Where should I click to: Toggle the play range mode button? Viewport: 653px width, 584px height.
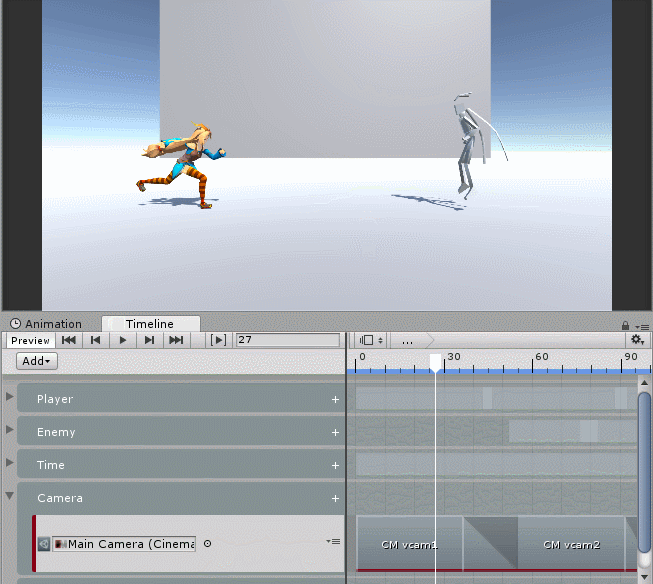[218, 340]
